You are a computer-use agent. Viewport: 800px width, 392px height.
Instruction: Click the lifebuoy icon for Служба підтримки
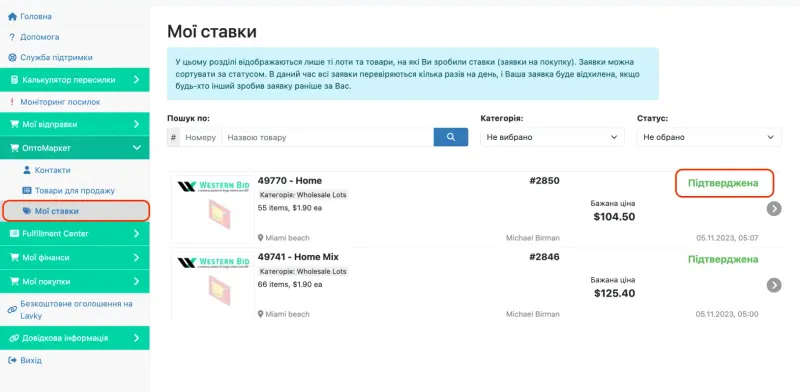tap(13, 57)
